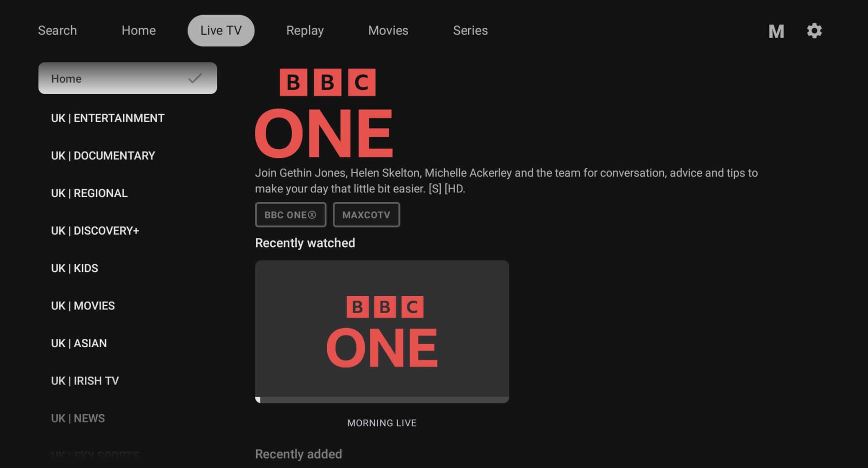Select the UK | REGIONAL category
This screenshot has width=868, height=468.
pyautogui.click(x=89, y=193)
